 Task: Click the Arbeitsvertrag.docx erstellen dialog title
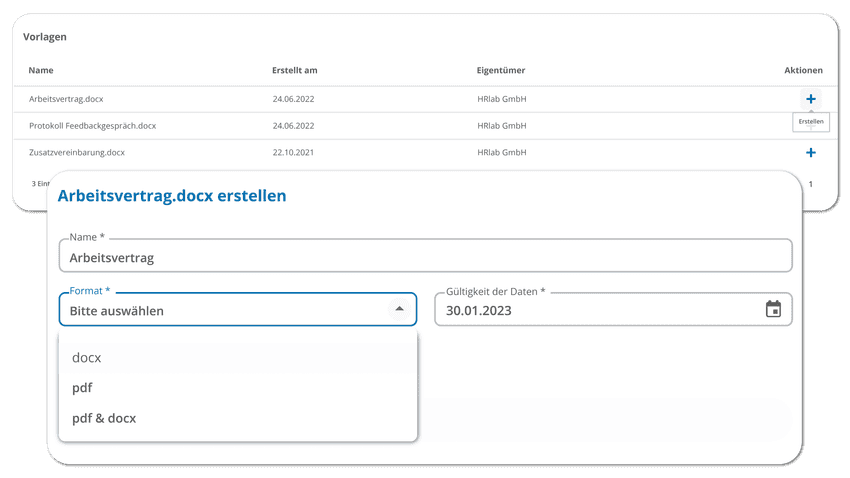click(172, 196)
